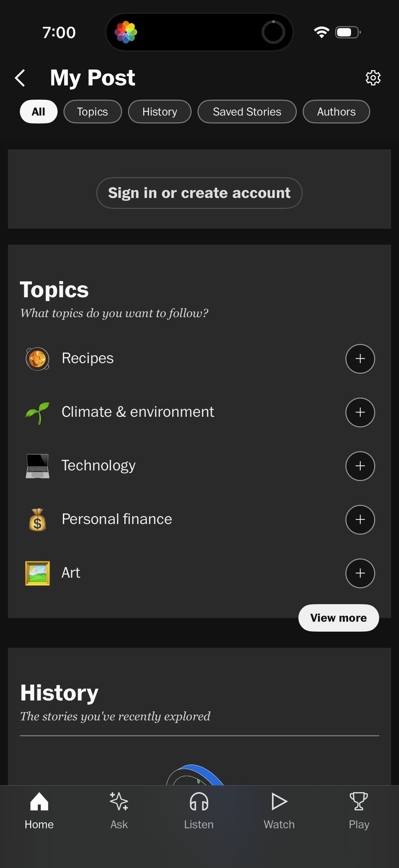Tap the Technology laptop icon
Image resolution: width=399 pixels, height=868 pixels.
click(x=37, y=466)
